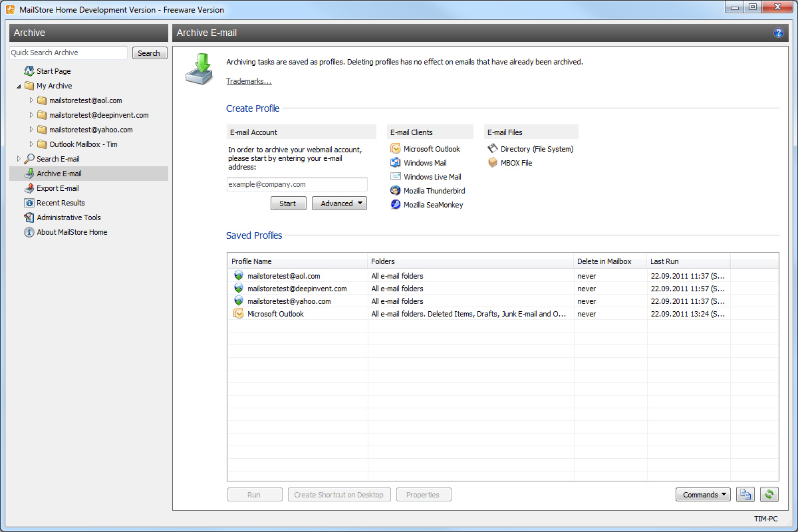The width and height of the screenshot is (798, 532).
Task: Click the copy profiles icon near Commands
Action: pyautogui.click(x=745, y=494)
